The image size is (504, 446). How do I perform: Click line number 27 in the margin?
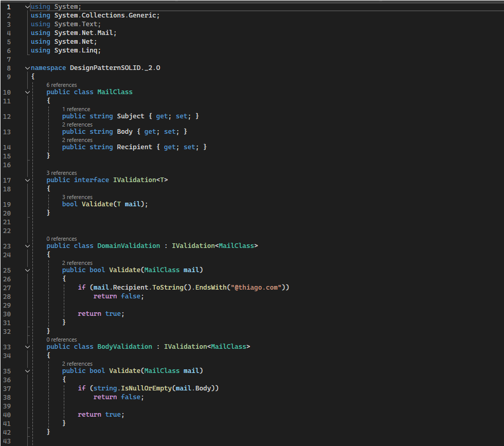click(7, 288)
